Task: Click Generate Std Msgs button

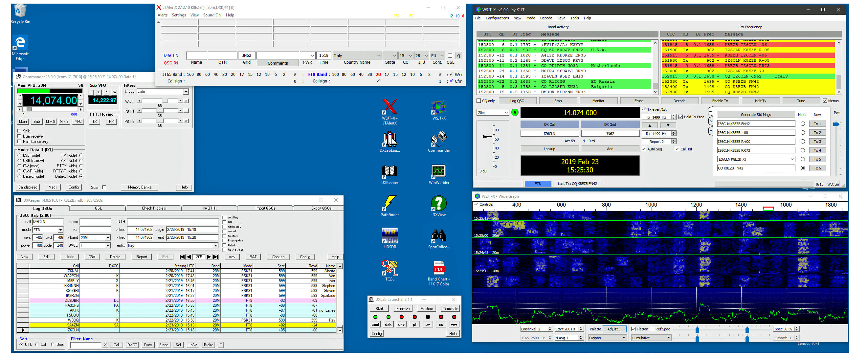Action: click(756, 115)
